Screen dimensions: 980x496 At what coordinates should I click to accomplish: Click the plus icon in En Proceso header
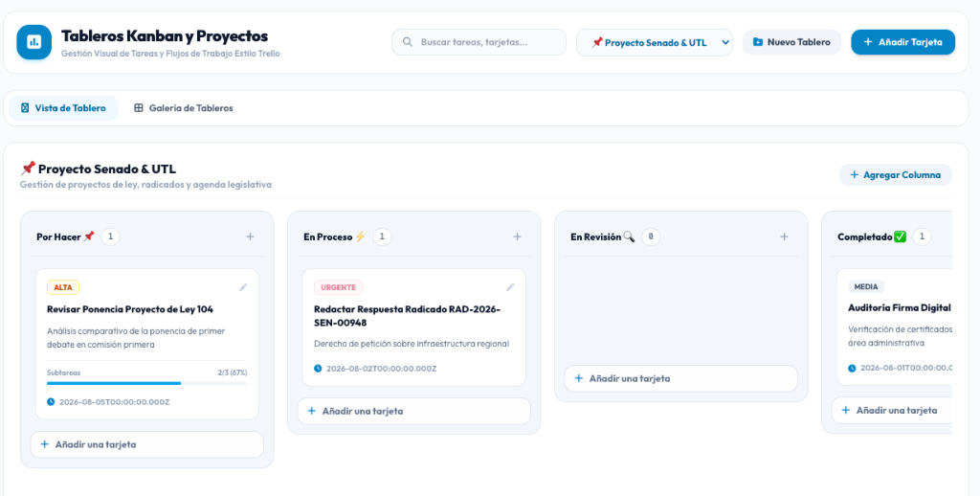click(x=517, y=237)
